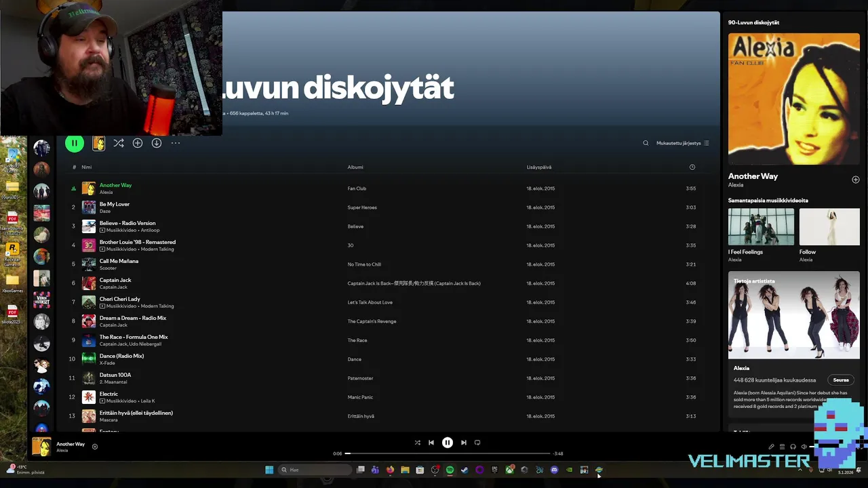Search within the playlist
Image resolution: width=868 pixels, height=488 pixels.
tap(646, 143)
